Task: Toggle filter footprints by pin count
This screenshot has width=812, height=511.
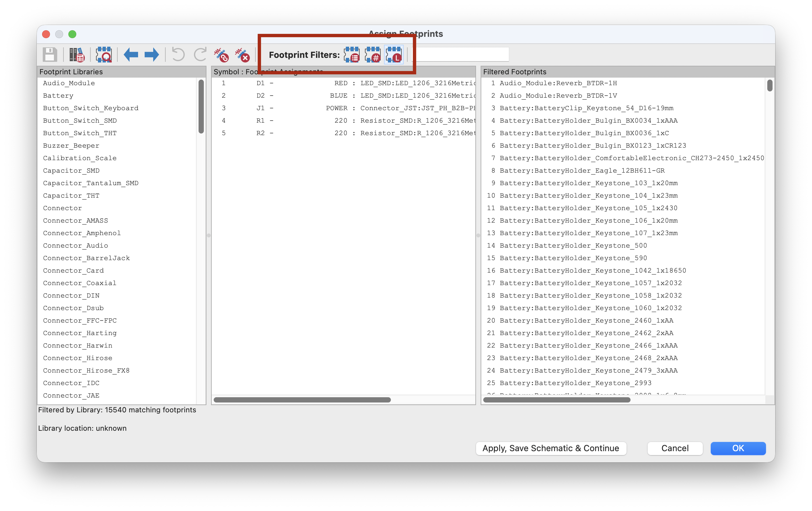Action: pos(372,55)
